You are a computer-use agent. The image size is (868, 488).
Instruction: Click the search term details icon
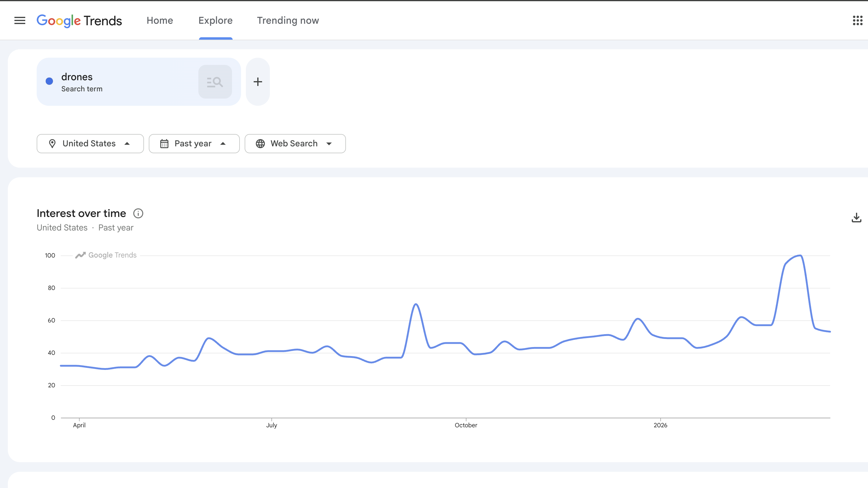[x=215, y=82]
